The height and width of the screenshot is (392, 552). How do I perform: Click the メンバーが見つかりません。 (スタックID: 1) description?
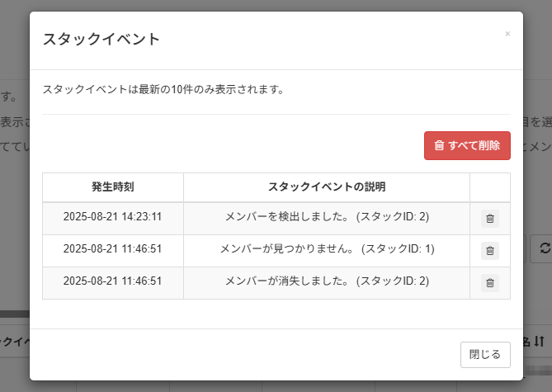327,248
